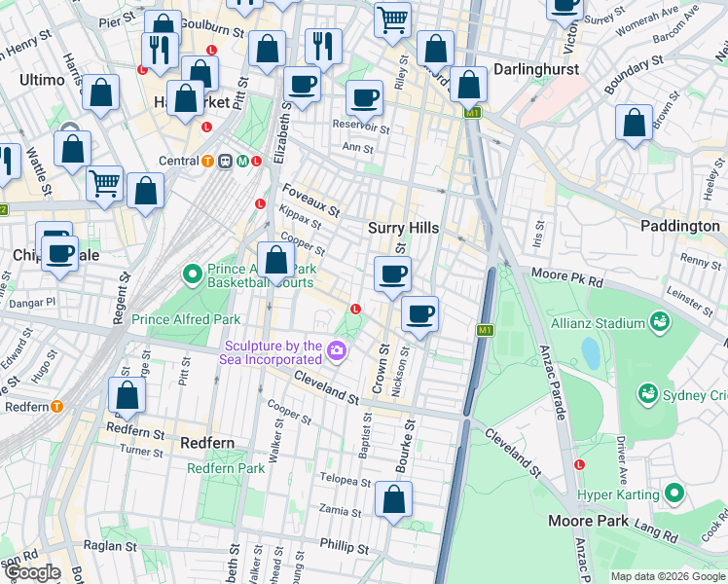728x584 pixels.
Task: Click the shopping bag marker next to Darlinghurst label
Action: 468,86
